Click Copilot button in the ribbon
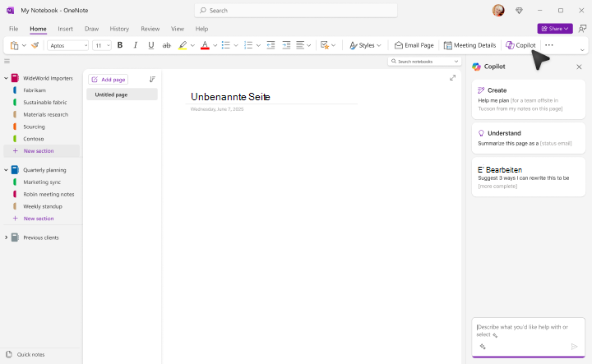 click(520, 45)
